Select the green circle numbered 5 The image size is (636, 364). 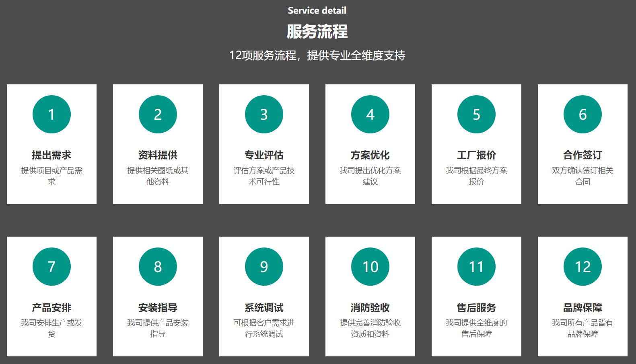pyautogui.click(x=476, y=115)
